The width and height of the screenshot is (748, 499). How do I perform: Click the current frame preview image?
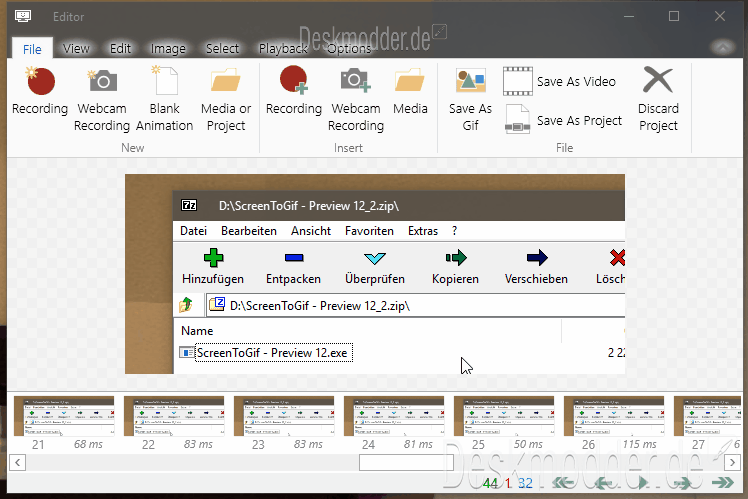375,274
